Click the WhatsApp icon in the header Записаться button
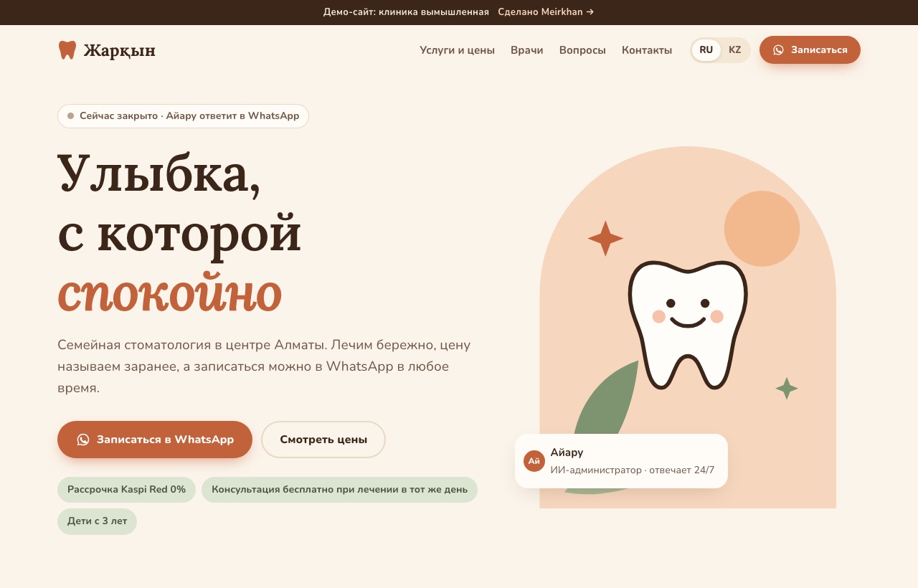The image size is (918, 588). point(778,50)
